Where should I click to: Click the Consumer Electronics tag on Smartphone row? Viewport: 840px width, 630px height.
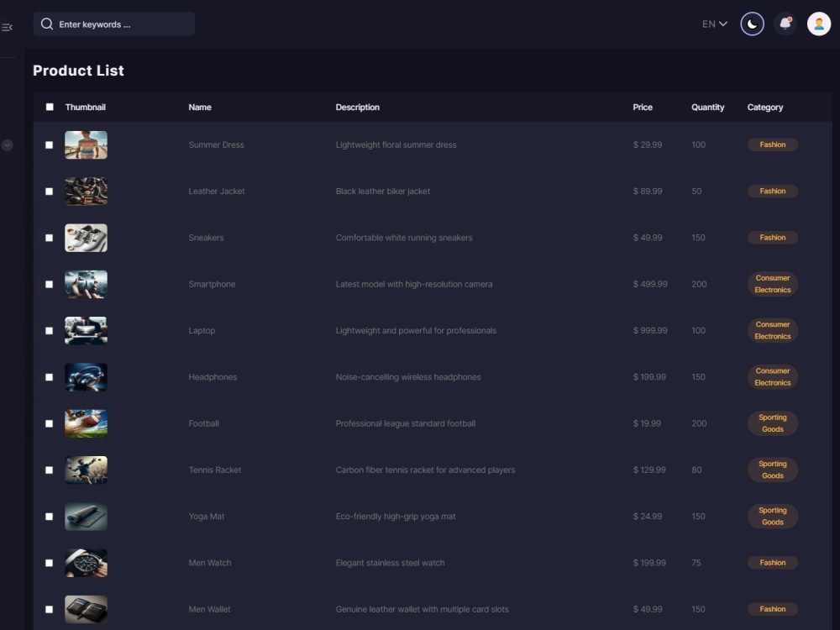tap(773, 284)
